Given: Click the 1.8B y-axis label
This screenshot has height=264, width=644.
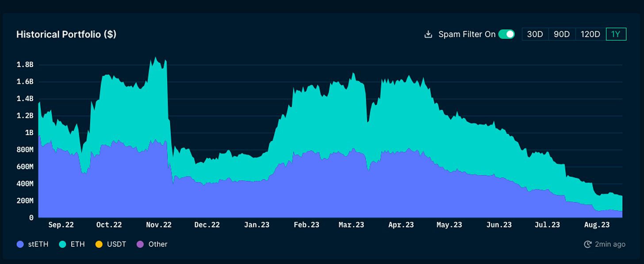Looking at the screenshot, I should 25,64.
